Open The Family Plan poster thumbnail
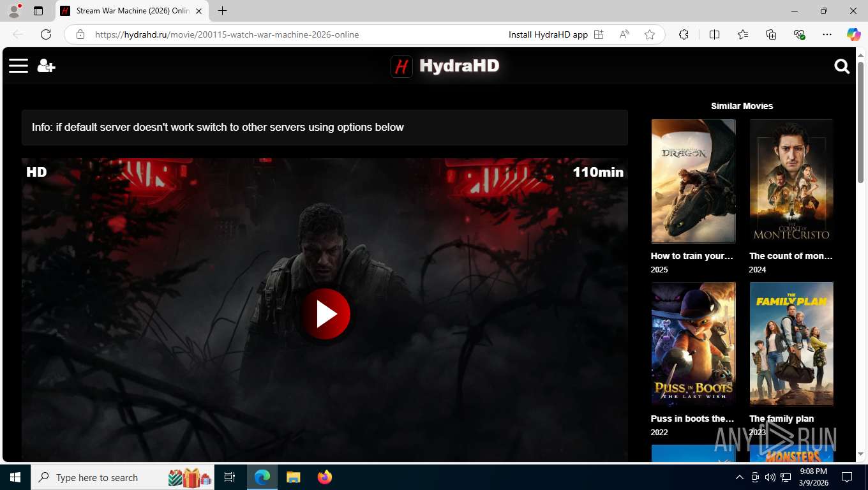The image size is (868, 490). tap(791, 344)
